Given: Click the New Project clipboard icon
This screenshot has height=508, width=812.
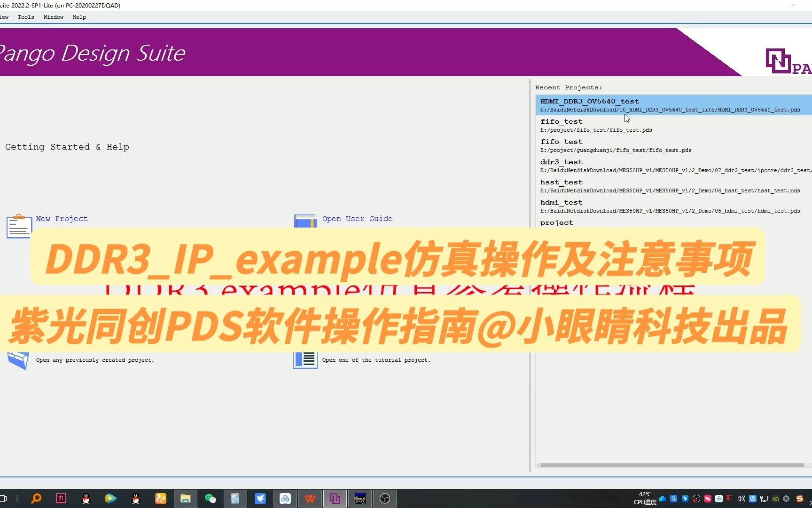Looking at the screenshot, I should pyautogui.click(x=19, y=226).
